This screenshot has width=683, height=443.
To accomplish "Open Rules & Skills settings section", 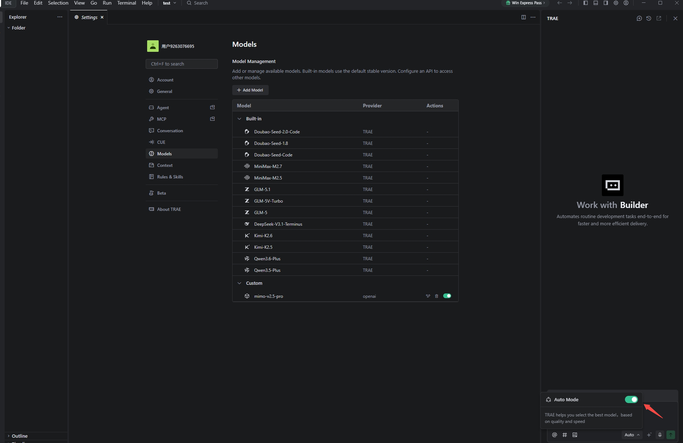I will point(182,177).
